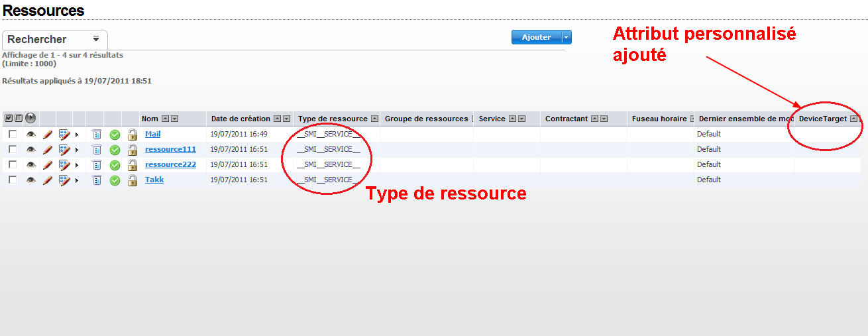Open the Mail resource link

(x=153, y=134)
